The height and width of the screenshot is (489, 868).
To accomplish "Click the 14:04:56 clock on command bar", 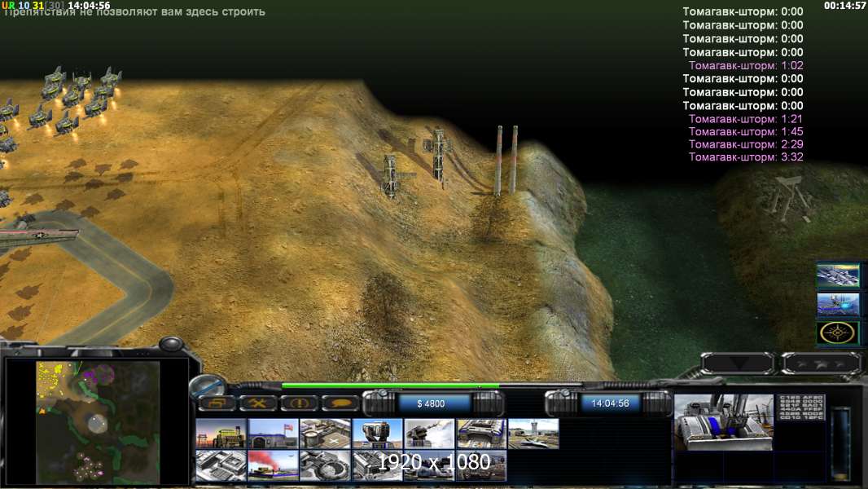I will pyautogui.click(x=610, y=403).
